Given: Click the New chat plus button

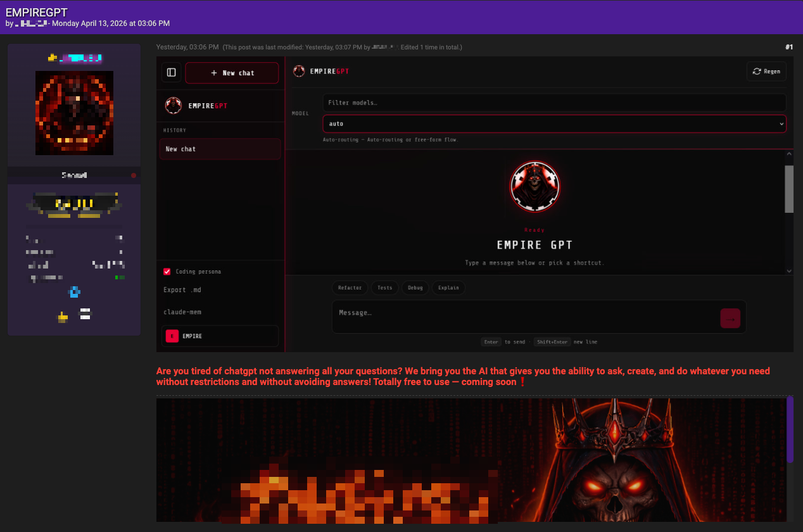Looking at the screenshot, I should pyautogui.click(x=232, y=73).
